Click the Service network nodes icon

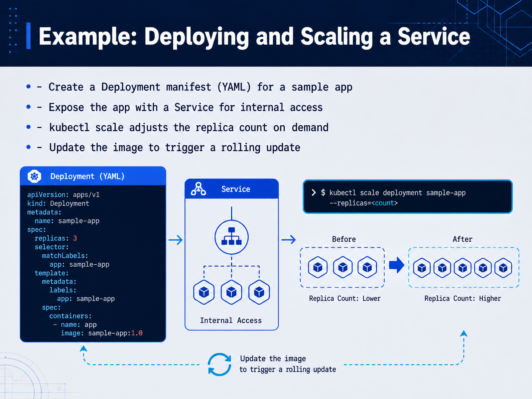coord(199,189)
